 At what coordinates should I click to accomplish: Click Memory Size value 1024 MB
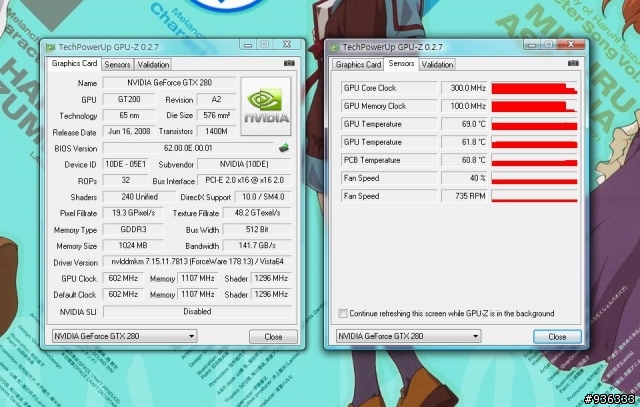(133, 246)
